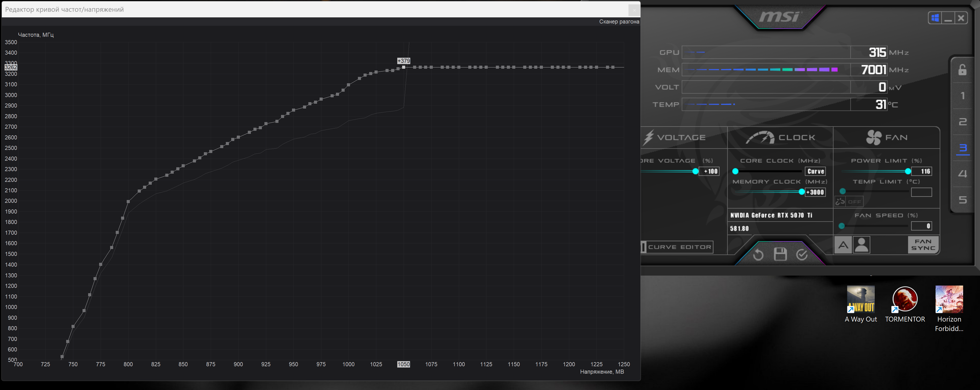Click the save profile floppy disk icon
The height and width of the screenshot is (390, 980).
tap(780, 254)
